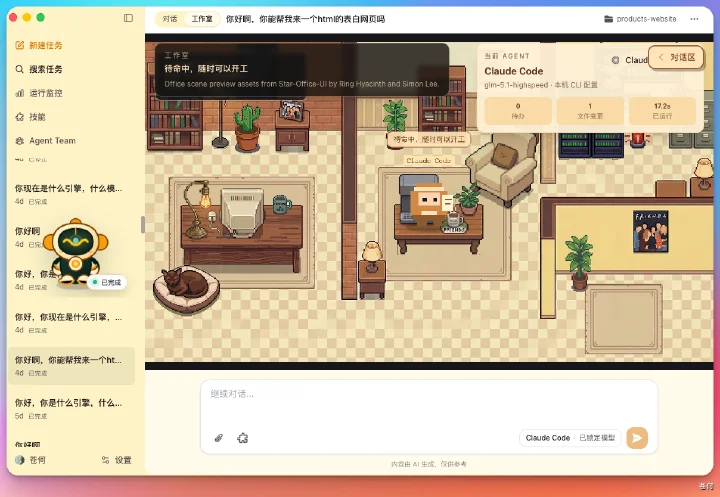Image resolution: width=720 pixels, height=497 pixels.
Task: Open the three-dot more menu
Action: click(694, 19)
